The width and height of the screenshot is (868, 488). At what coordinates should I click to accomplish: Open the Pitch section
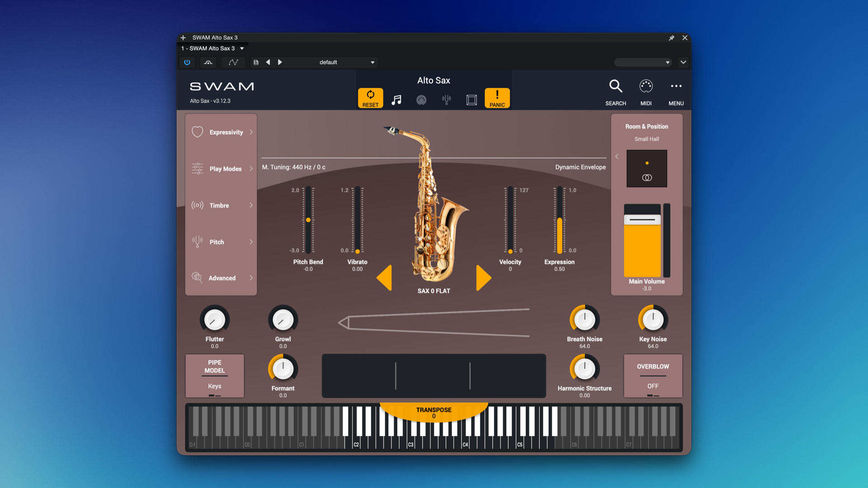click(221, 242)
